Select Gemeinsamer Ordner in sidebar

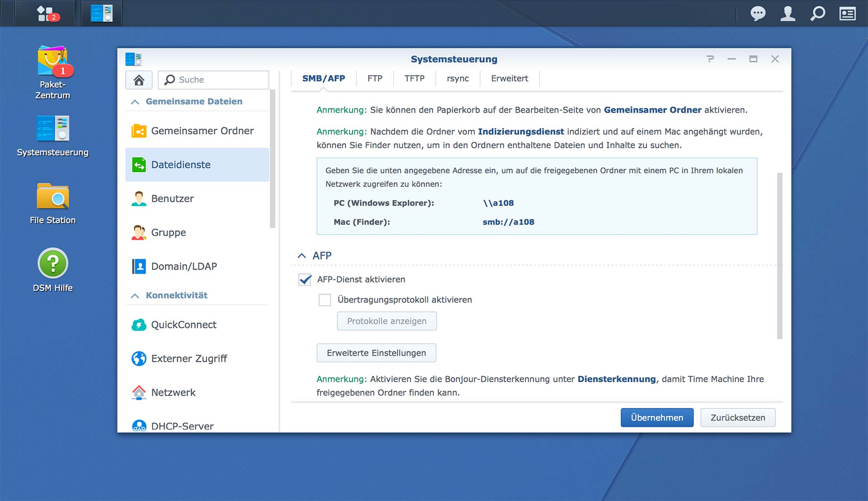[197, 131]
